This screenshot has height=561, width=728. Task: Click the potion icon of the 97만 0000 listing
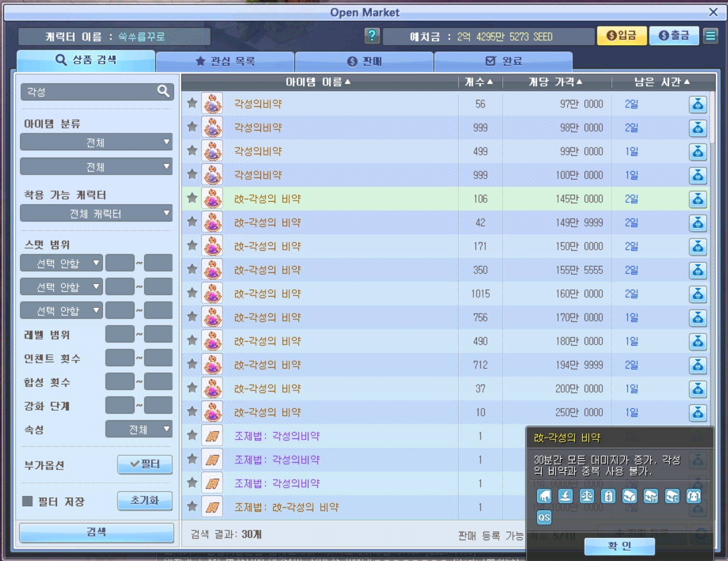(x=213, y=104)
